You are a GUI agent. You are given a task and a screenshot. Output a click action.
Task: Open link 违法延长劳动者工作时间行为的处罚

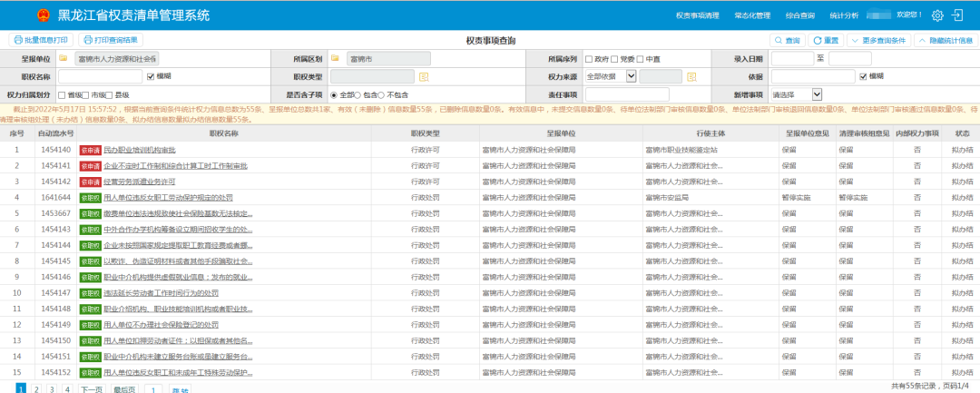point(162,293)
